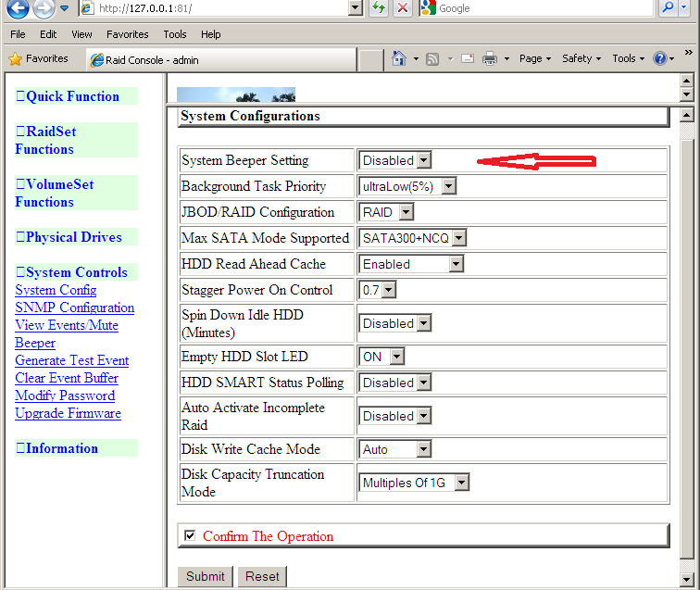The width and height of the screenshot is (700, 590).
Task: Open the Print icon dropdown arrow
Action: click(506, 58)
